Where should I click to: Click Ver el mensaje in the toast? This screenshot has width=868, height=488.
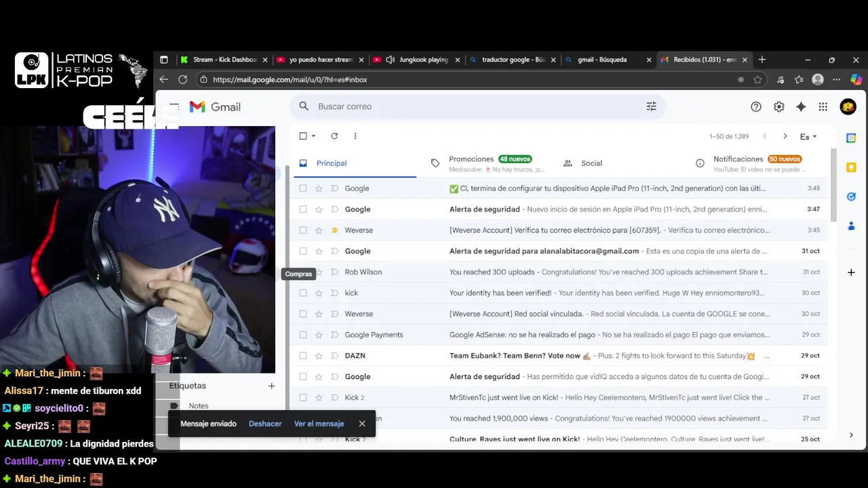point(319,424)
